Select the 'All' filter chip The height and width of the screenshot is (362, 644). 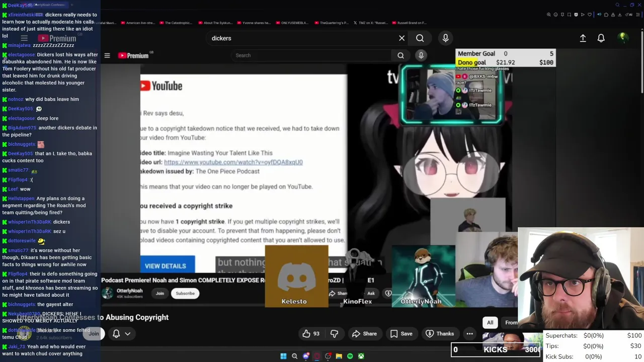[490, 323]
